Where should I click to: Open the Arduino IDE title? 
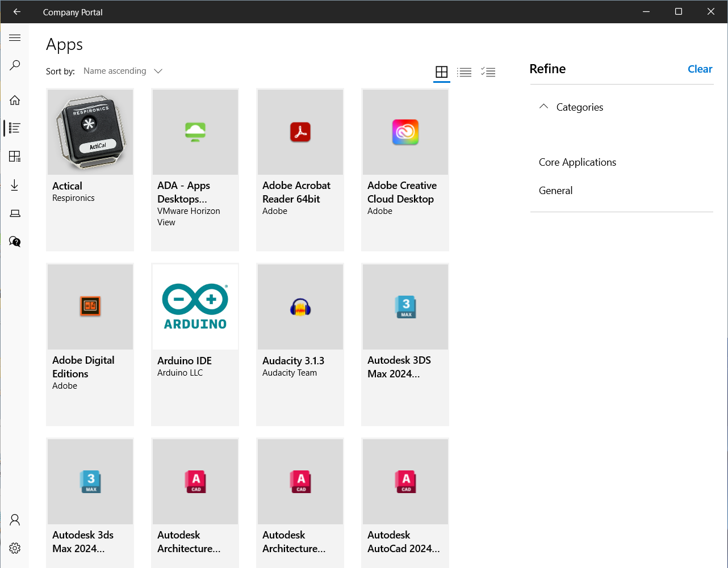pos(185,361)
